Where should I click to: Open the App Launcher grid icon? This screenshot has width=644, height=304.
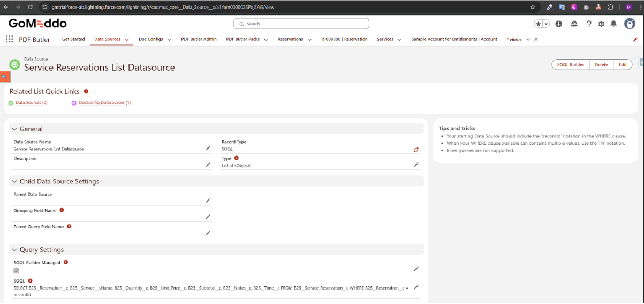click(x=9, y=39)
